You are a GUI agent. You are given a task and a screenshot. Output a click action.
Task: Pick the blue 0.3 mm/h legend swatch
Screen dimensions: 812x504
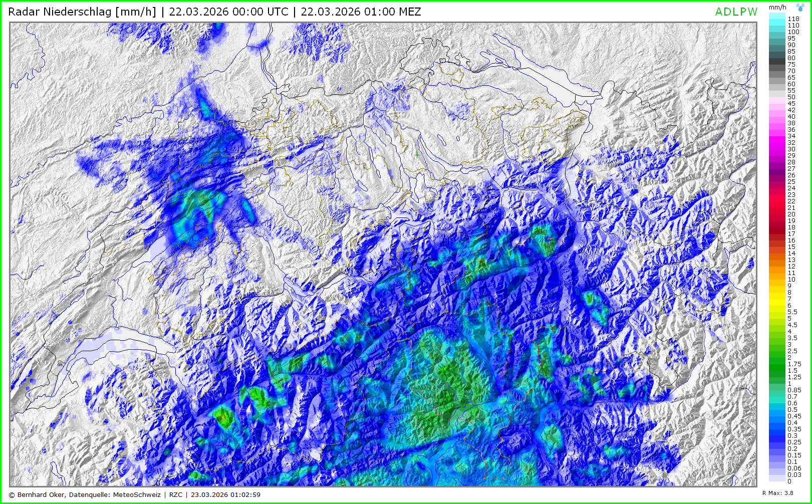tap(777, 436)
